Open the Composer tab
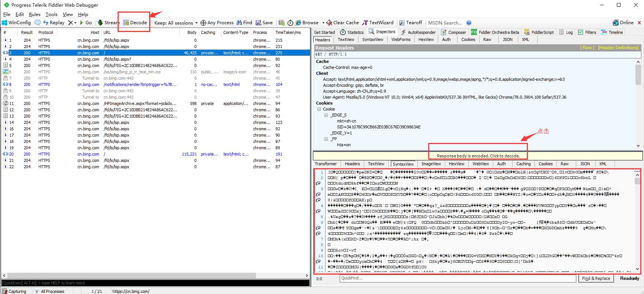Screen dimensions: 644x294 click(454, 32)
